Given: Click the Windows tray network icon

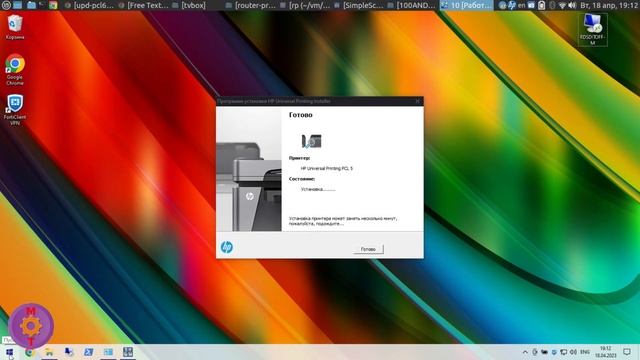Looking at the screenshot, I should click(x=564, y=352).
